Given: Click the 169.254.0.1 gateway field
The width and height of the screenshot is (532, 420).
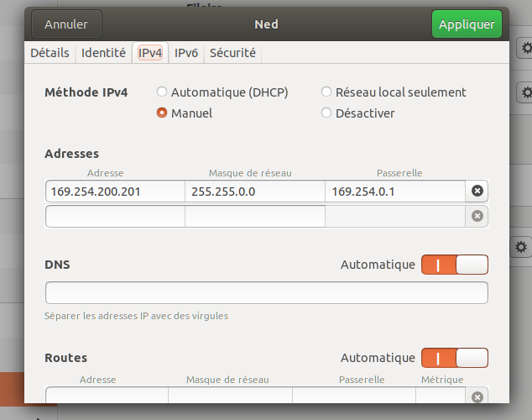Looking at the screenshot, I should [394, 192].
